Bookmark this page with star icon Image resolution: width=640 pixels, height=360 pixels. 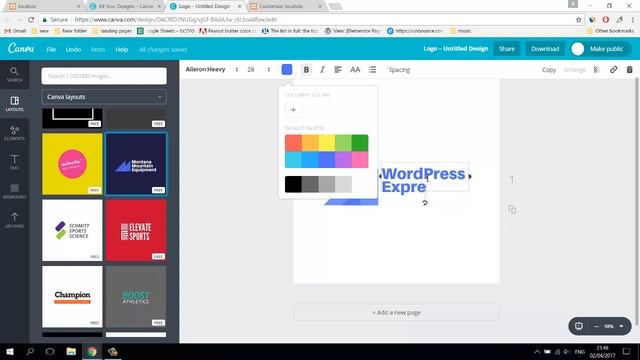tap(578, 19)
